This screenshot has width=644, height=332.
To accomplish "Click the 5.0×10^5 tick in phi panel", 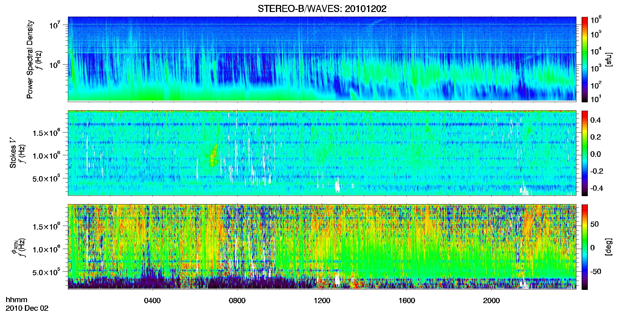I will pos(46,272).
